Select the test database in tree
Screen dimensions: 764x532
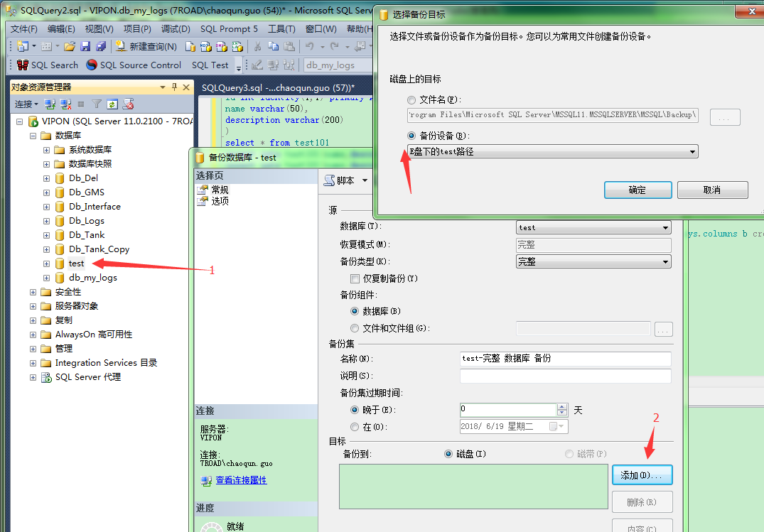(76, 264)
